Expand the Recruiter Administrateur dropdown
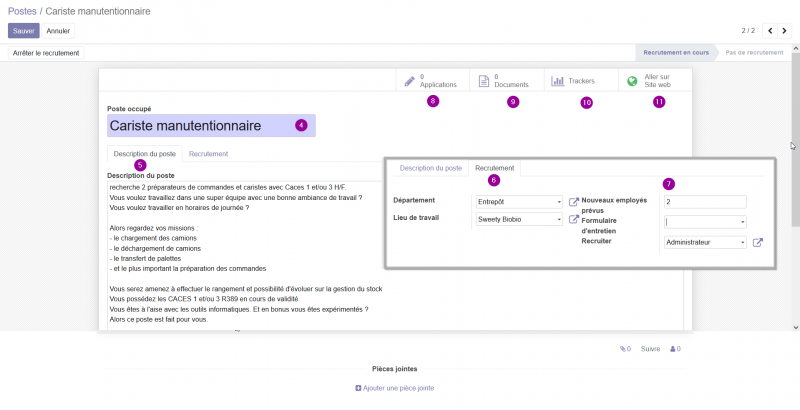 tap(705, 243)
